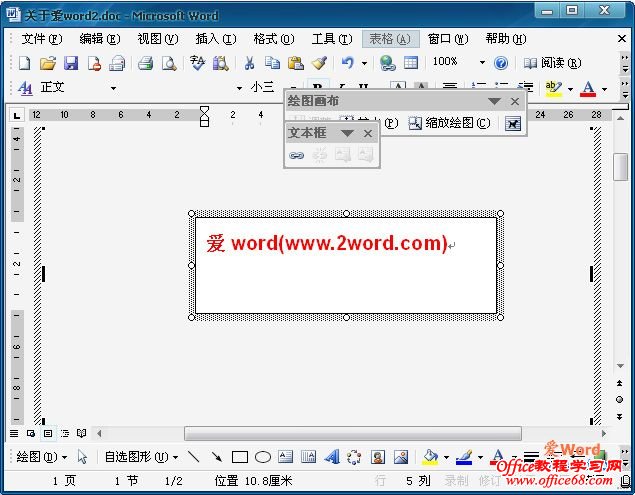This screenshot has width=635, height=495.
Task: Undo the last action
Action: (347, 63)
